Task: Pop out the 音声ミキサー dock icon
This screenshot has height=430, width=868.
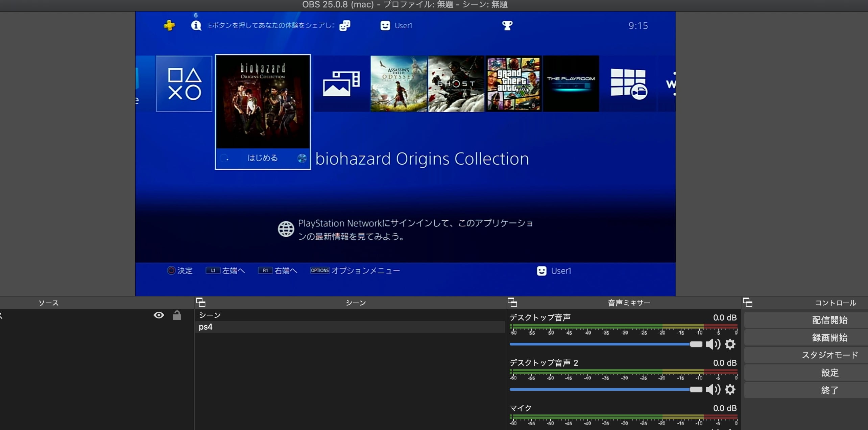Action: [x=512, y=302]
